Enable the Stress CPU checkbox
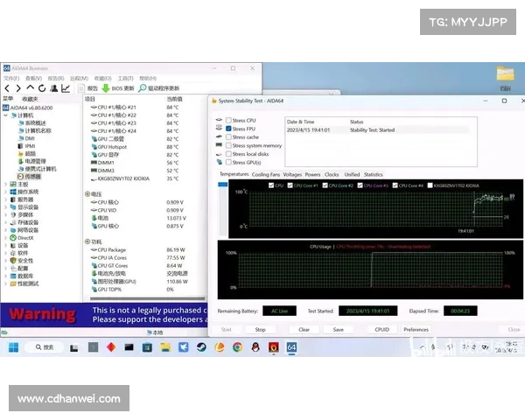 (x=229, y=120)
